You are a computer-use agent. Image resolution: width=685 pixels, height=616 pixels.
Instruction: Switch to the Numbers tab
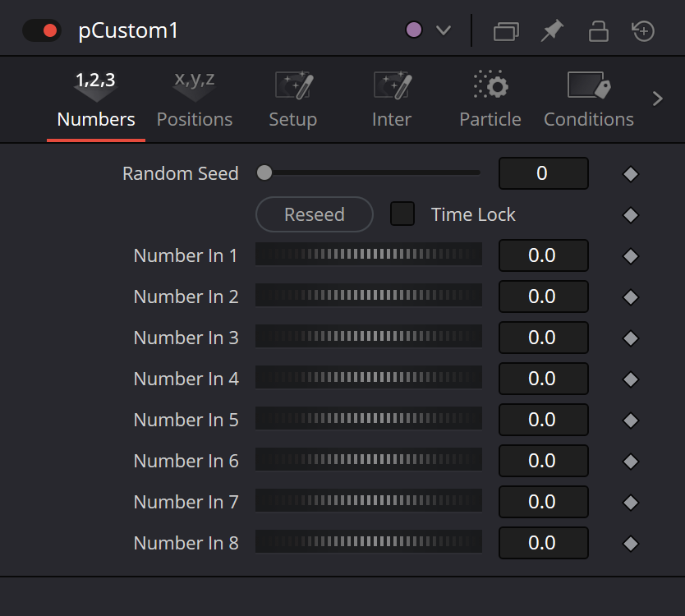click(96, 100)
